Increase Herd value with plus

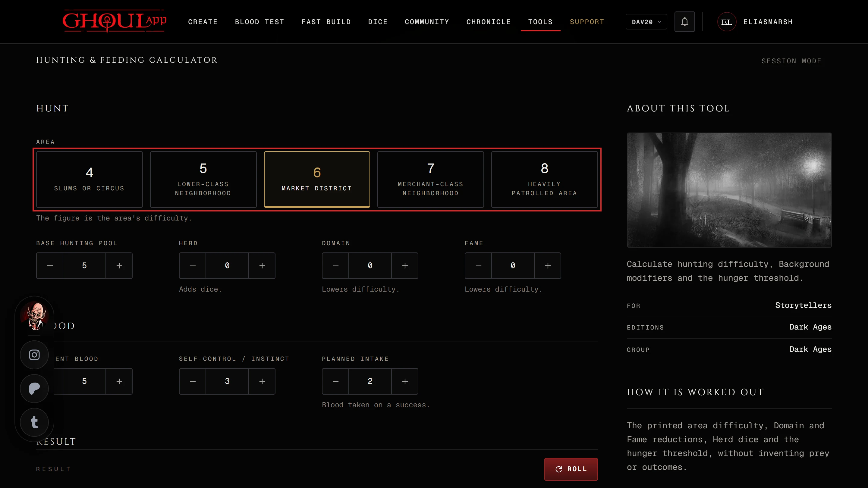[262, 266]
